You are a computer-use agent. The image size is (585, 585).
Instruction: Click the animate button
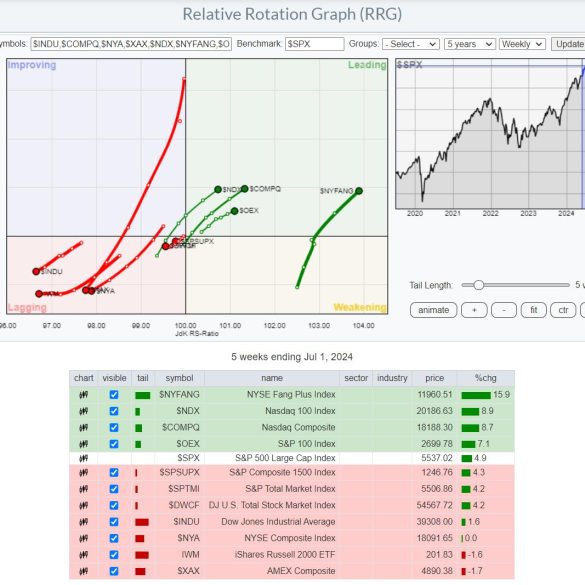tap(433, 310)
